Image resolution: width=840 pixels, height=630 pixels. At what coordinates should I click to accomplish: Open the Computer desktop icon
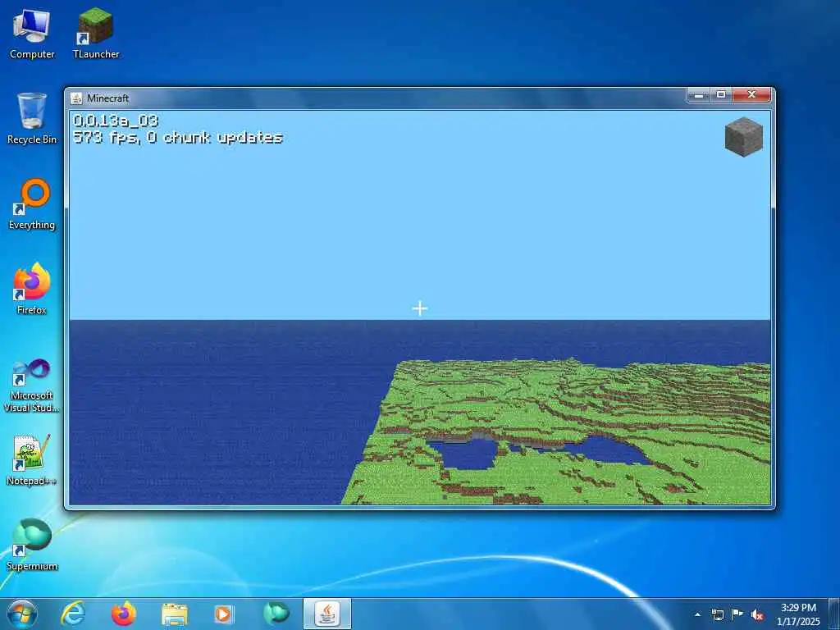point(32,33)
